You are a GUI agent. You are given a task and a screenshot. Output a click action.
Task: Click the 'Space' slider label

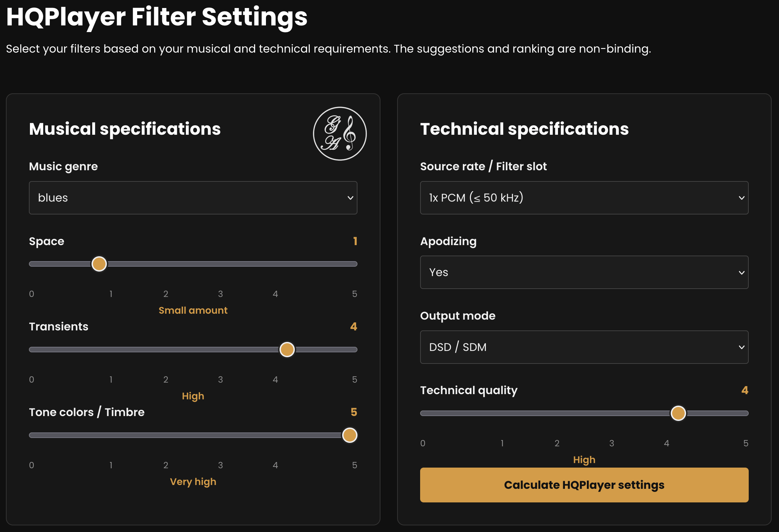[x=47, y=241]
